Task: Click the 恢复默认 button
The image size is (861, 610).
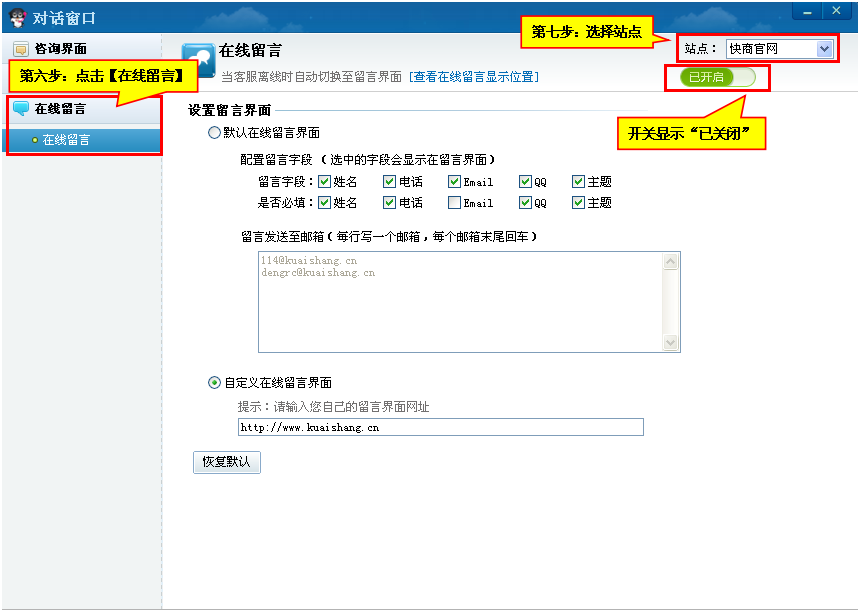Action: coord(226,462)
